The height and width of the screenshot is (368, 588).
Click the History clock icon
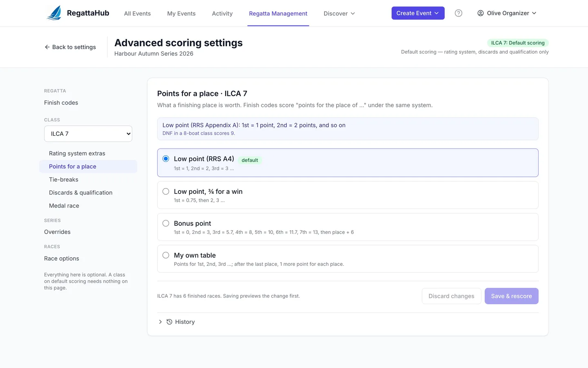(x=169, y=322)
